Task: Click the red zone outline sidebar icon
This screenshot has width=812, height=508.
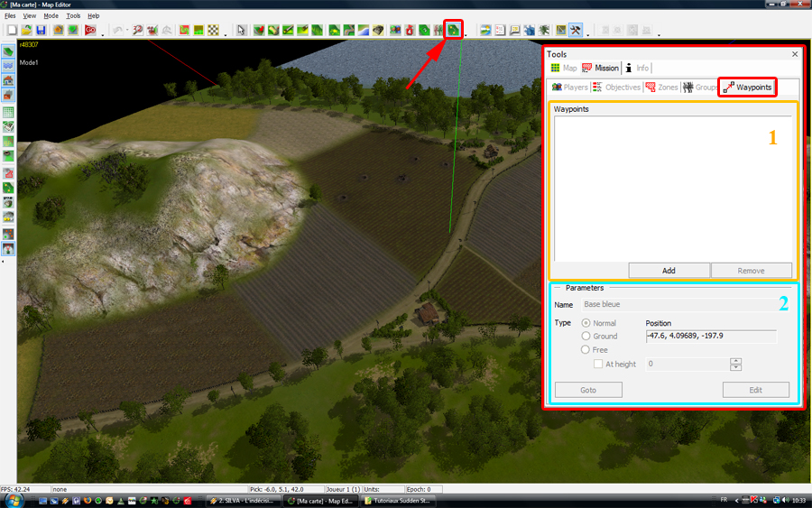Action: (x=8, y=173)
